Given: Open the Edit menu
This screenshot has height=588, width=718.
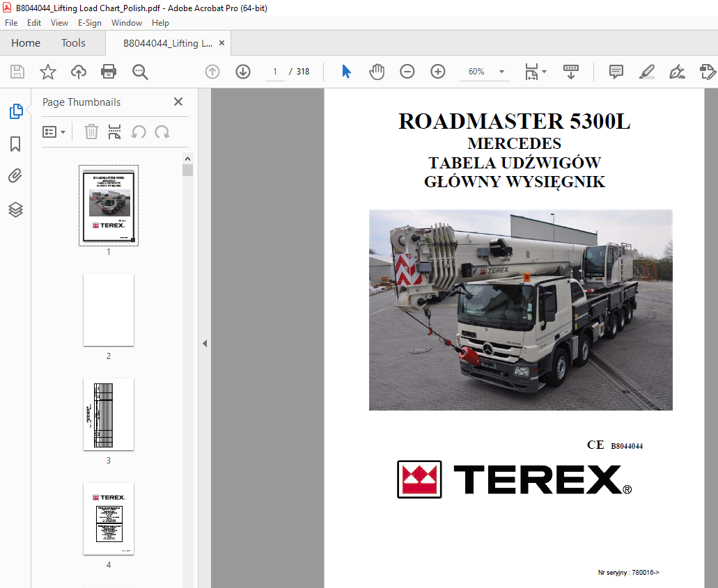Looking at the screenshot, I should [x=34, y=23].
